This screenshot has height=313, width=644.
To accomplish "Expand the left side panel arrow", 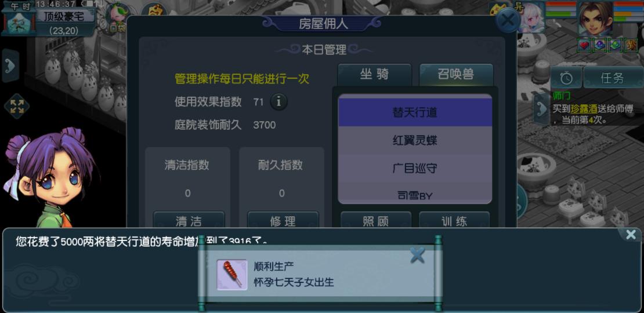I will coord(10,65).
